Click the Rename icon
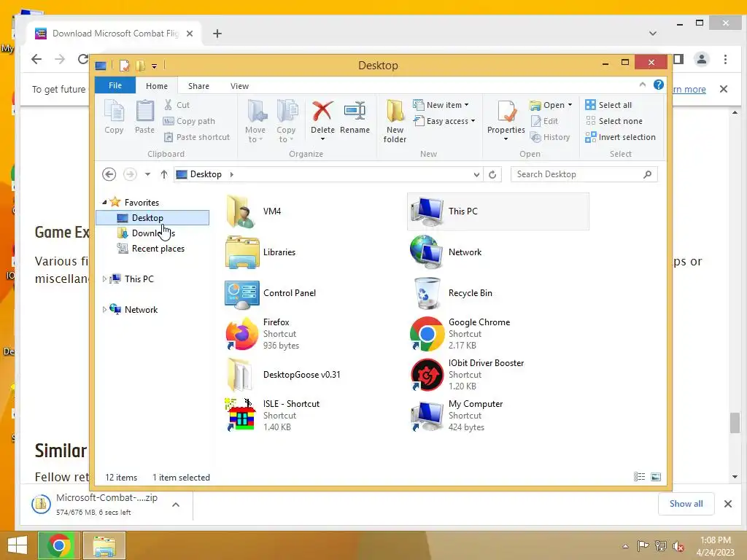Screen dimensions: 747x560 tap(355, 117)
